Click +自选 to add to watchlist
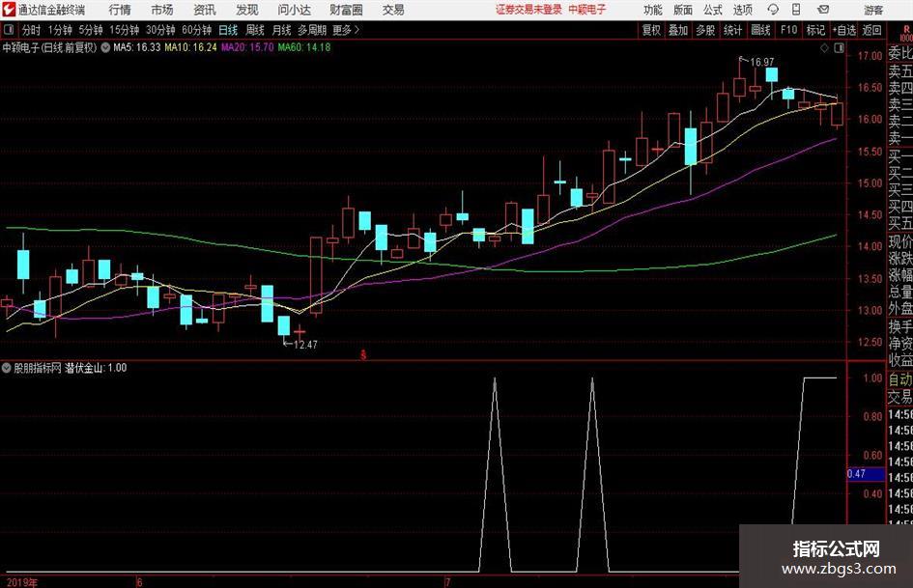This screenshot has height=588, width=913. tap(844, 30)
